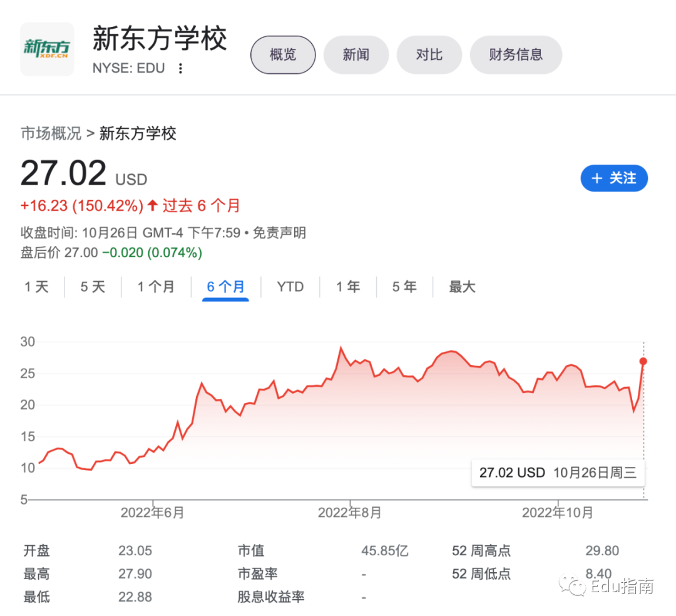Select the YTD time range

click(290, 287)
